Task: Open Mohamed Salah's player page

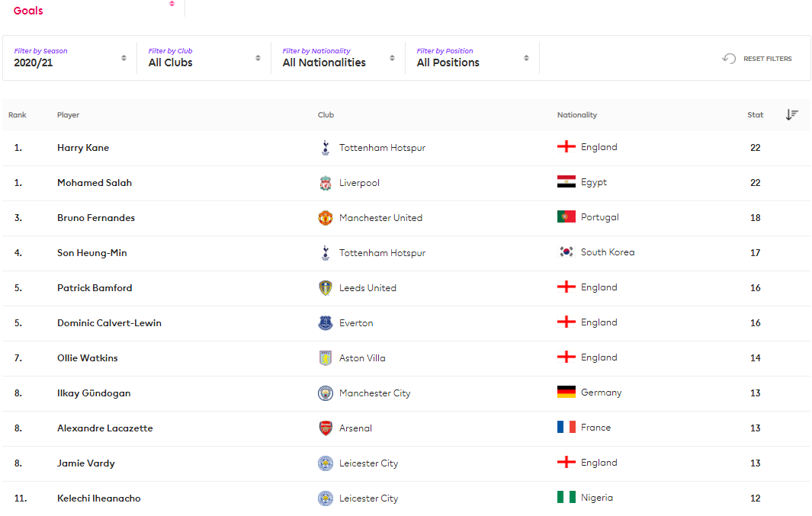Action: tap(95, 183)
